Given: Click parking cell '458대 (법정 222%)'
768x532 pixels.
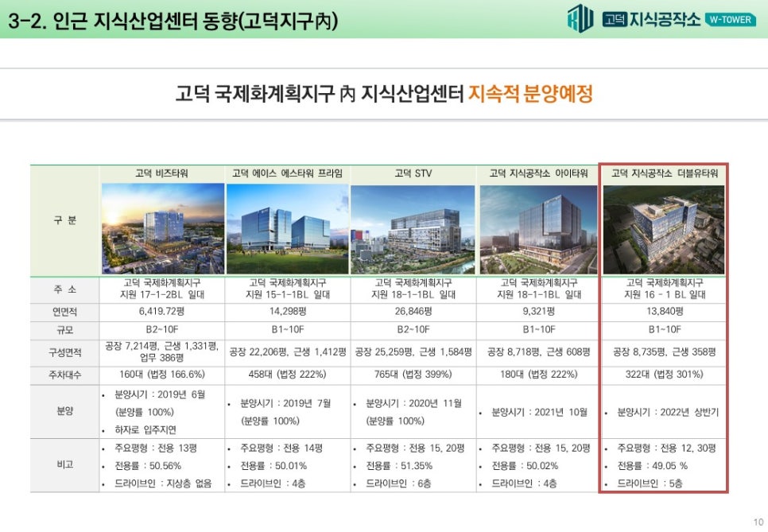Looking at the screenshot, I should click(x=288, y=375).
